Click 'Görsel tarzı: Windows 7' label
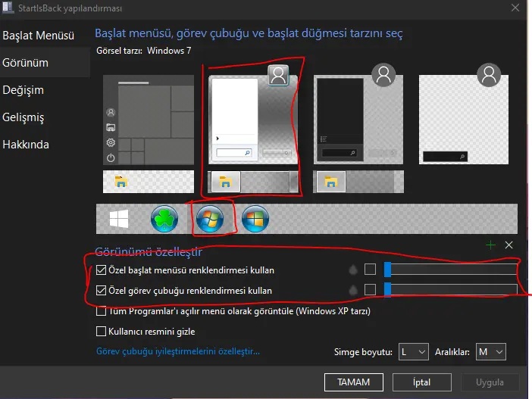 [144, 51]
